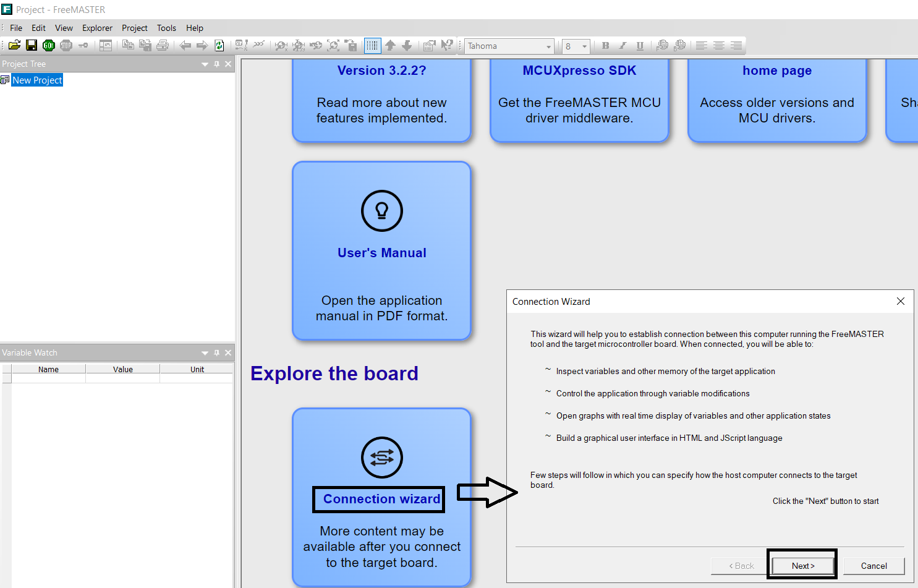Click the grid toggle toolbar icon
The height and width of the screenshot is (588, 918).
point(373,45)
